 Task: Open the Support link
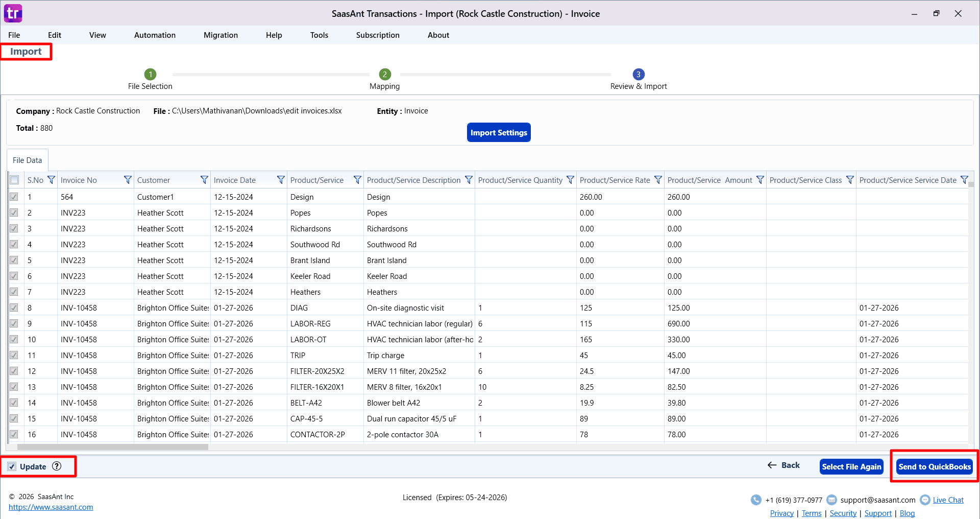pos(878,513)
